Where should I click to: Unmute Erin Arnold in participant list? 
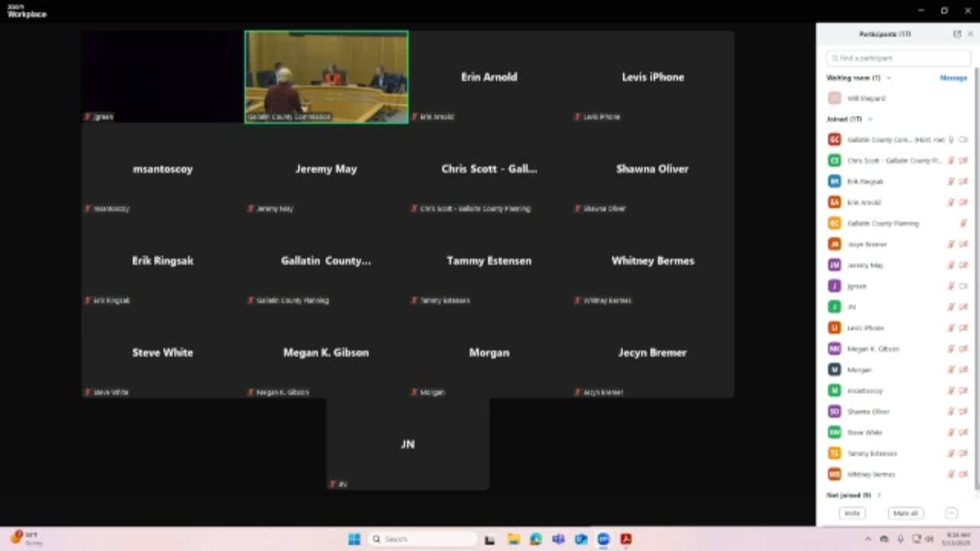[951, 202]
